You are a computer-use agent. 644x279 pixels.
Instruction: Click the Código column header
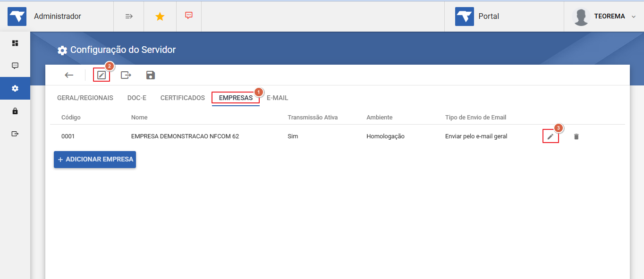point(71,118)
